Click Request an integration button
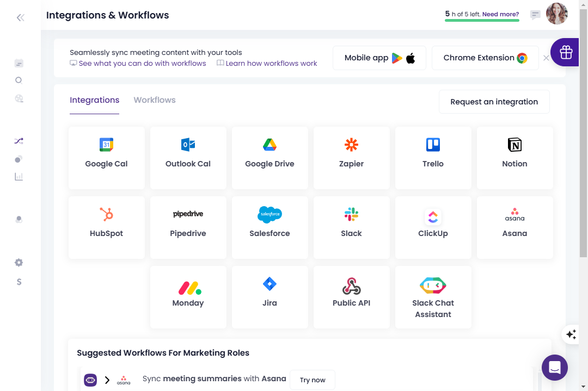Viewport: 588px width, 391px height. pyautogui.click(x=494, y=102)
